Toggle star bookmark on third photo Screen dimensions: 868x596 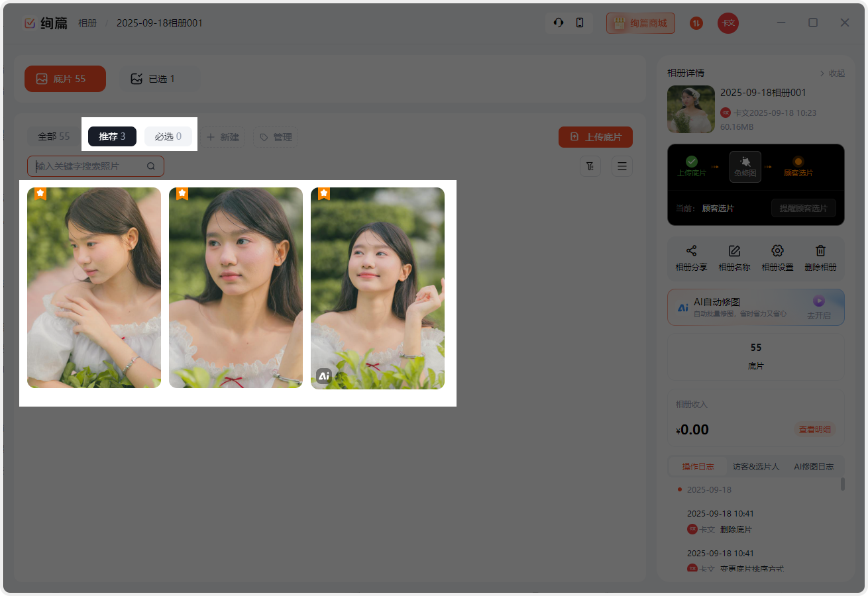(324, 193)
